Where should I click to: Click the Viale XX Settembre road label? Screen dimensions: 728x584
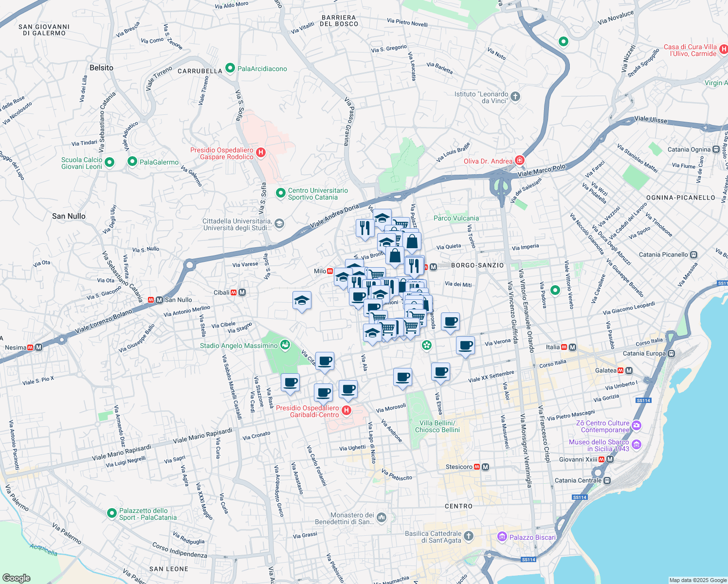(x=491, y=377)
